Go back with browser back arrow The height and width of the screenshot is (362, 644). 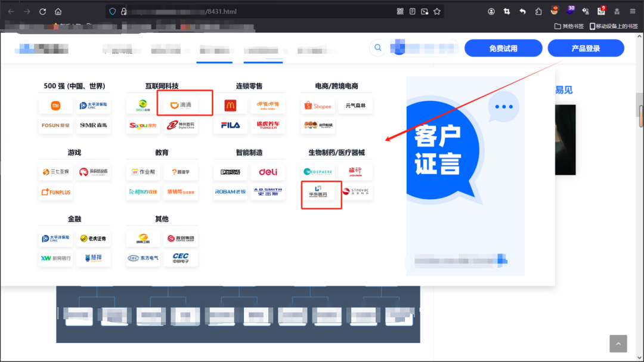coord(11,11)
